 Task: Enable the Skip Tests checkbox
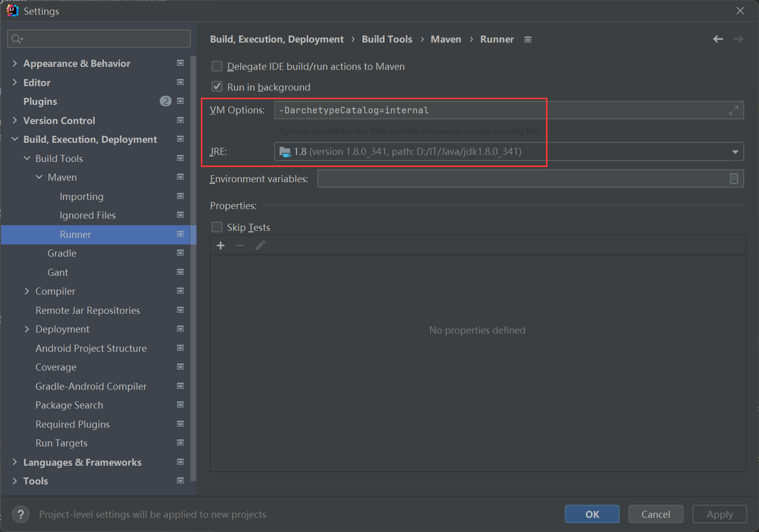pos(217,227)
